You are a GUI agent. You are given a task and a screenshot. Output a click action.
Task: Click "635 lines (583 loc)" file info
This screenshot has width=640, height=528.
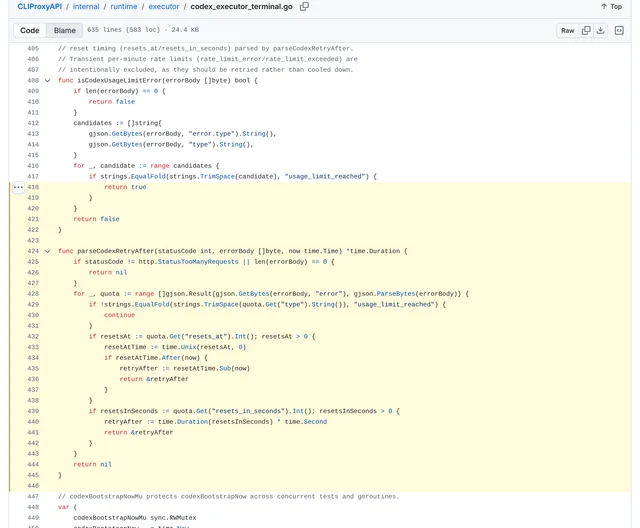coord(124,30)
